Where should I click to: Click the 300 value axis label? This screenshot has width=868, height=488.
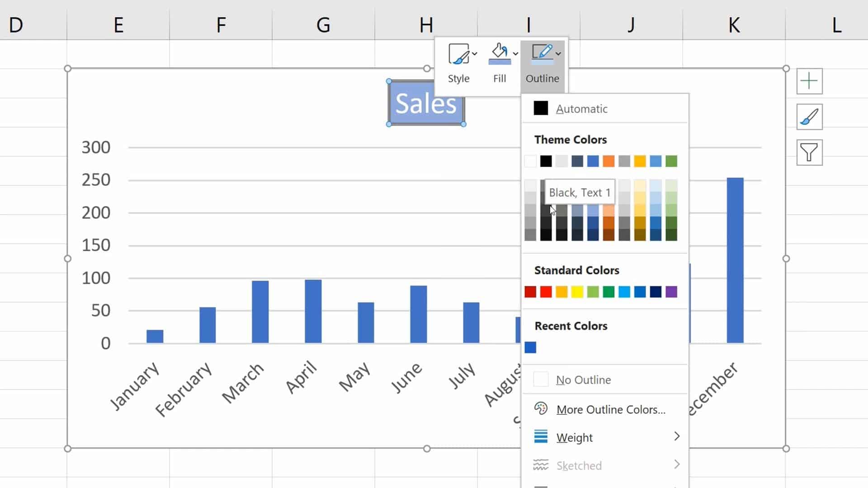pyautogui.click(x=96, y=147)
